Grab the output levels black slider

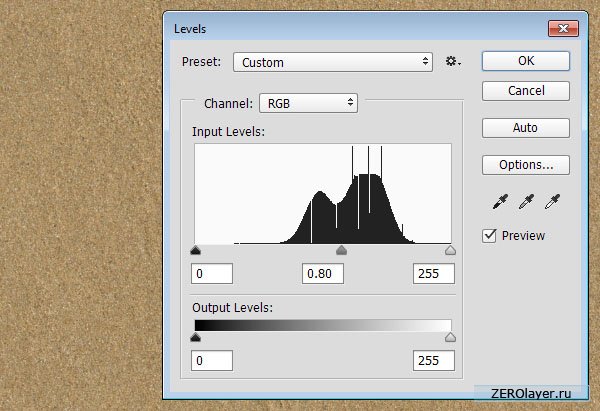coord(196,338)
